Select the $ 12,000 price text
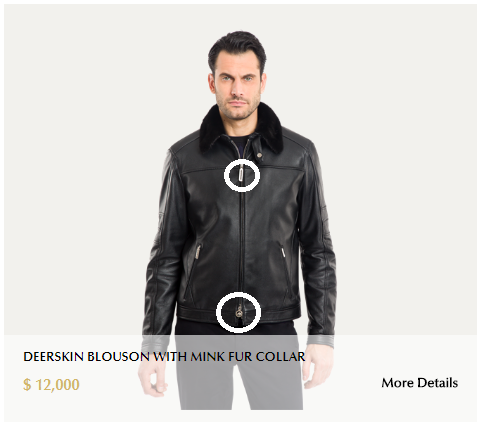The image size is (479, 422). 51,384
